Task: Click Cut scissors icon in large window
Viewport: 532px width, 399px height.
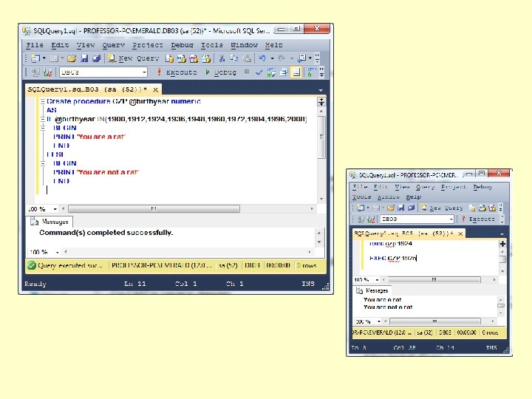Action: point(222,58)
